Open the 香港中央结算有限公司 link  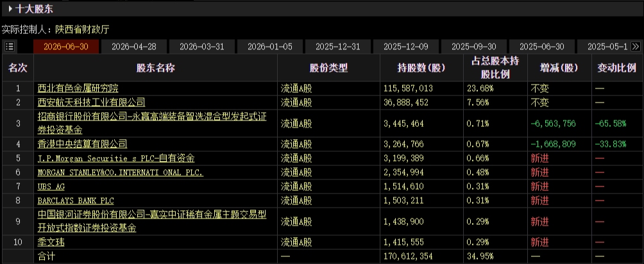(x=82, y=144)
